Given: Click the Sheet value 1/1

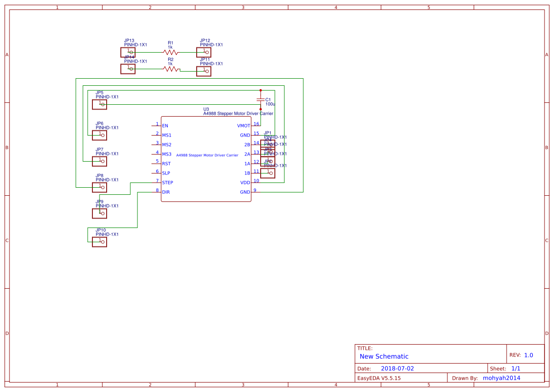Looking at the screenshot, I should pyautogui.click(x=516, y=368).
